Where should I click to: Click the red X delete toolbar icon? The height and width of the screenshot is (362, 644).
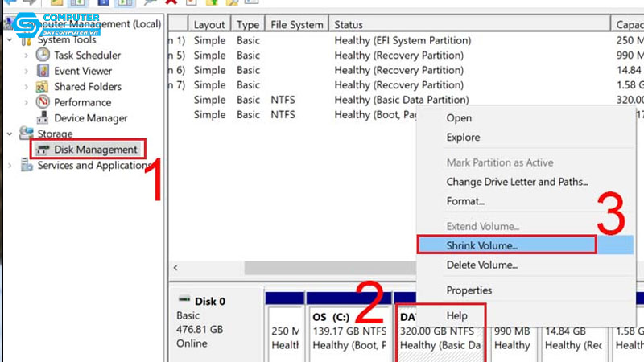[171, 2]
